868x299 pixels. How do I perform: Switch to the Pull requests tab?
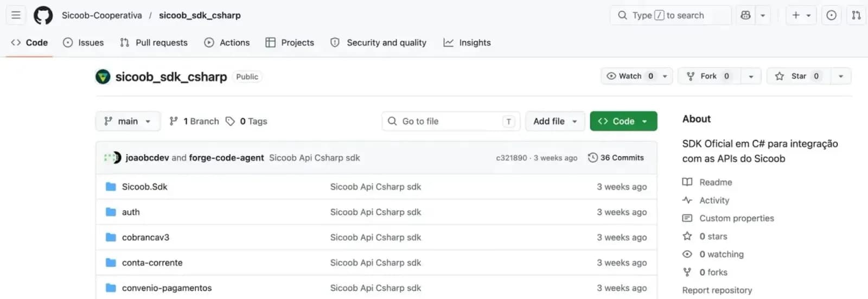(154, 42)
